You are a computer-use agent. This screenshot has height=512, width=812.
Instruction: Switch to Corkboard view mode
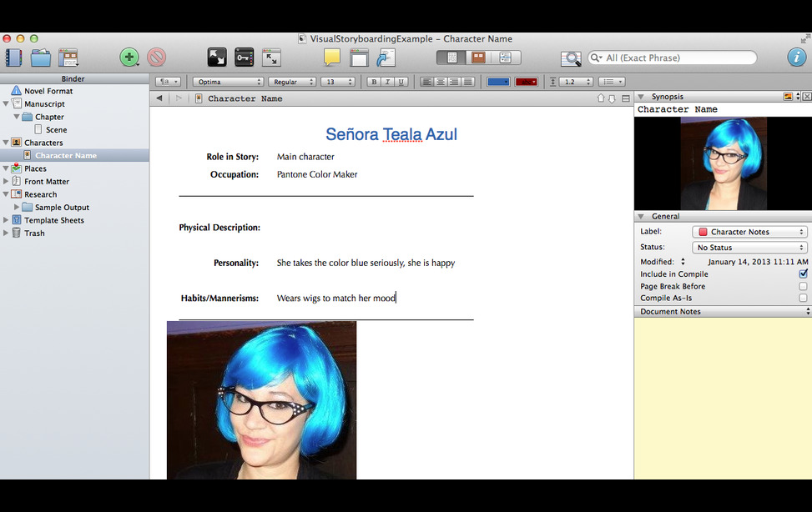[x=478, y=58]
